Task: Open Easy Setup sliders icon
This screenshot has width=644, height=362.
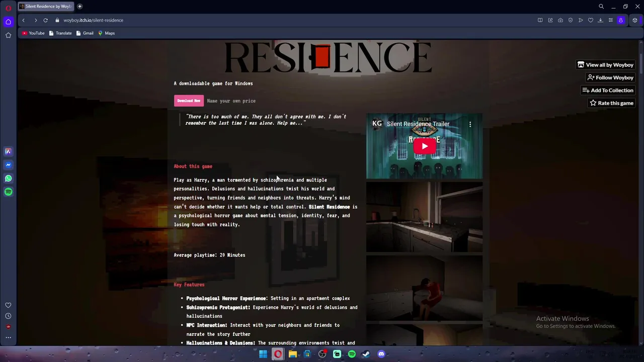Action: 610,20
